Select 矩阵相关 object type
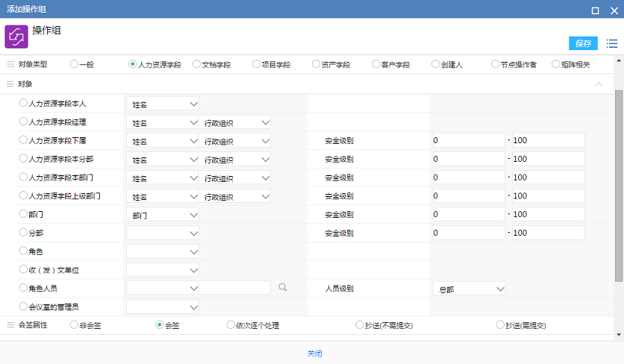 click(x=555, y=63)
